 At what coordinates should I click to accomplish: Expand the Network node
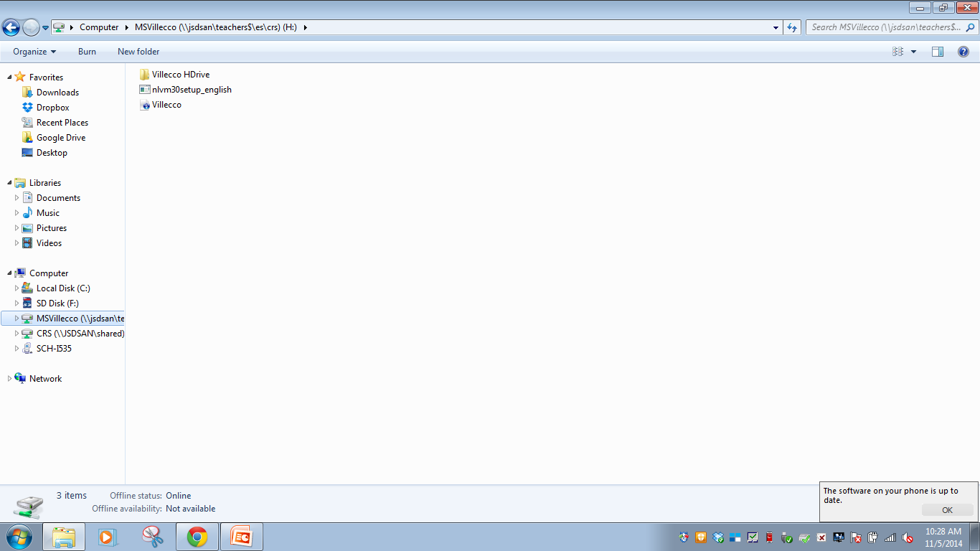[x=9, y=379]
